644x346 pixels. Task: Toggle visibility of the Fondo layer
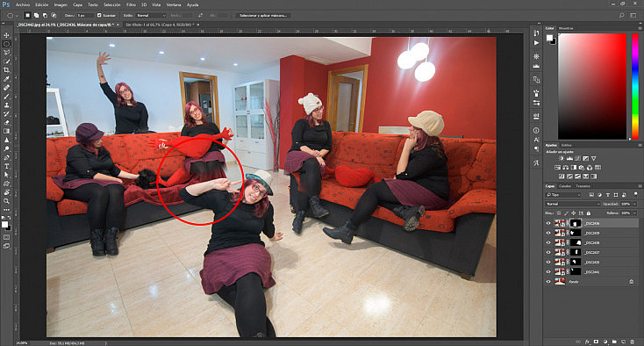coord(548,282)
